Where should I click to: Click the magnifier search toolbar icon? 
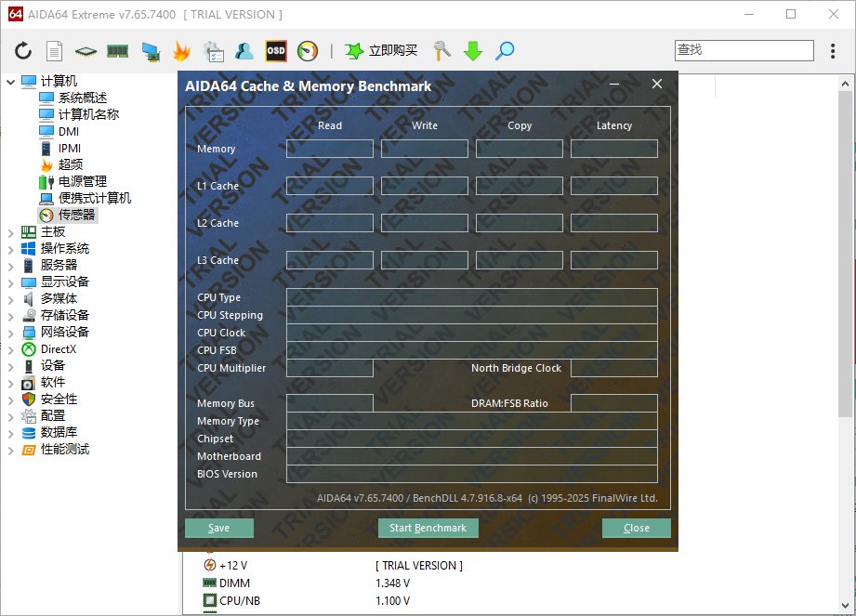pyautogui.click(x=505, y=51)
